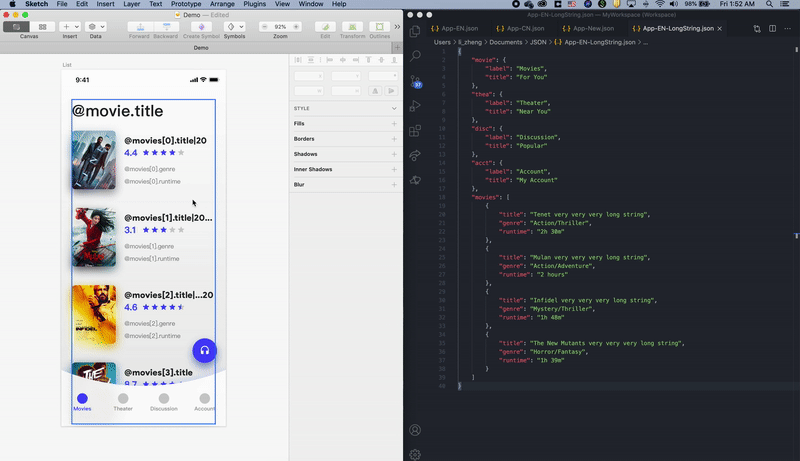The width and height of the screenshot is (800, 461).
Task: Show more toolbar items via chevrons
Action: [x=397, y=27]
